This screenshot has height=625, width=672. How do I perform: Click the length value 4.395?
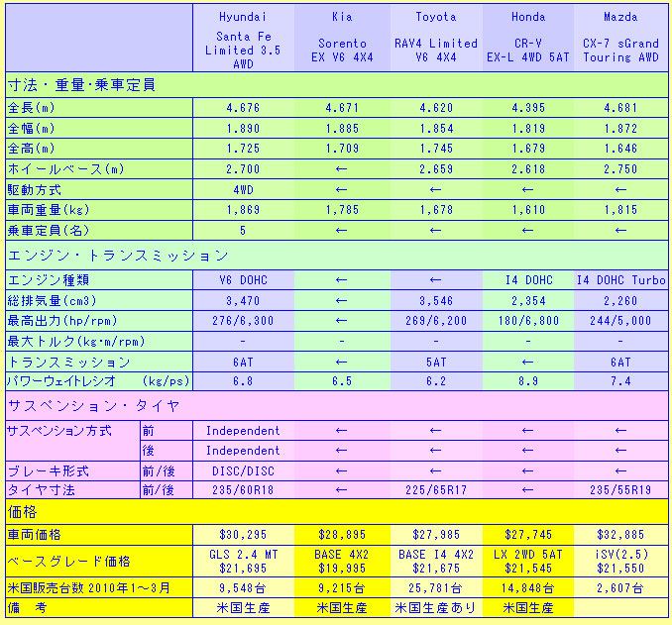coord(528,108)
